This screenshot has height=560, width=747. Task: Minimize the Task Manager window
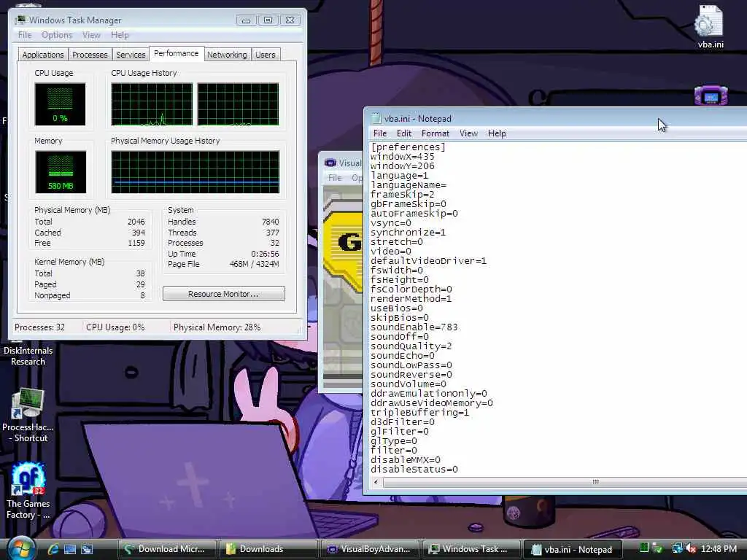(246, 20)
